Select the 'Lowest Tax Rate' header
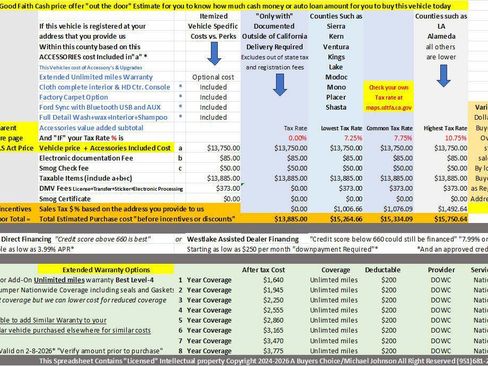488x366 pixels. click(x=341, y=128)
